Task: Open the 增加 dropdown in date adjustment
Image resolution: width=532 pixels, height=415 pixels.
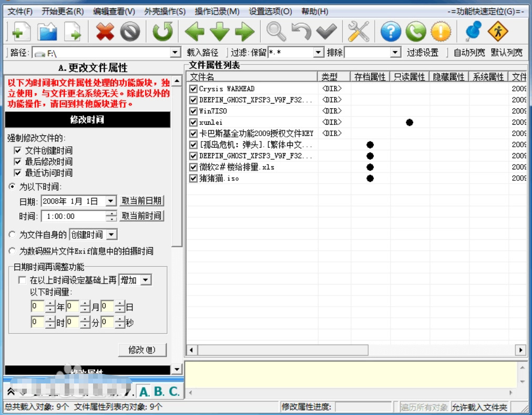Action: point(146,280)
